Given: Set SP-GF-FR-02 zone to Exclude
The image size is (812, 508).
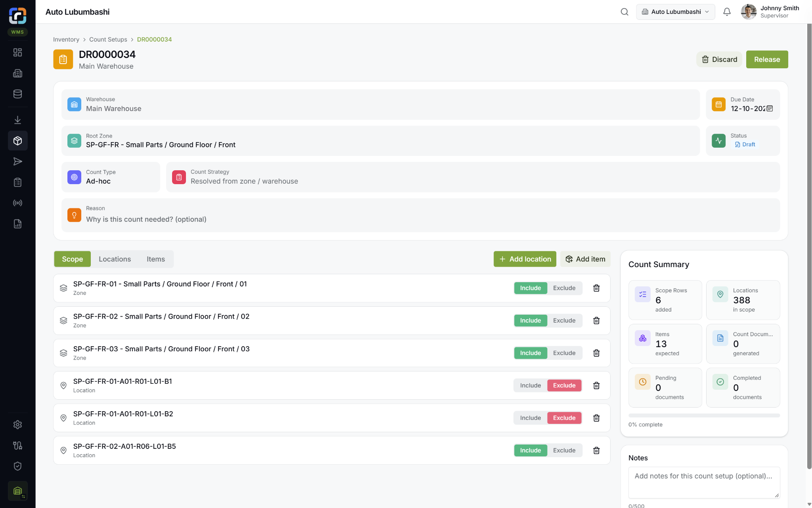Looking at the screenshot, I should 564,321.
